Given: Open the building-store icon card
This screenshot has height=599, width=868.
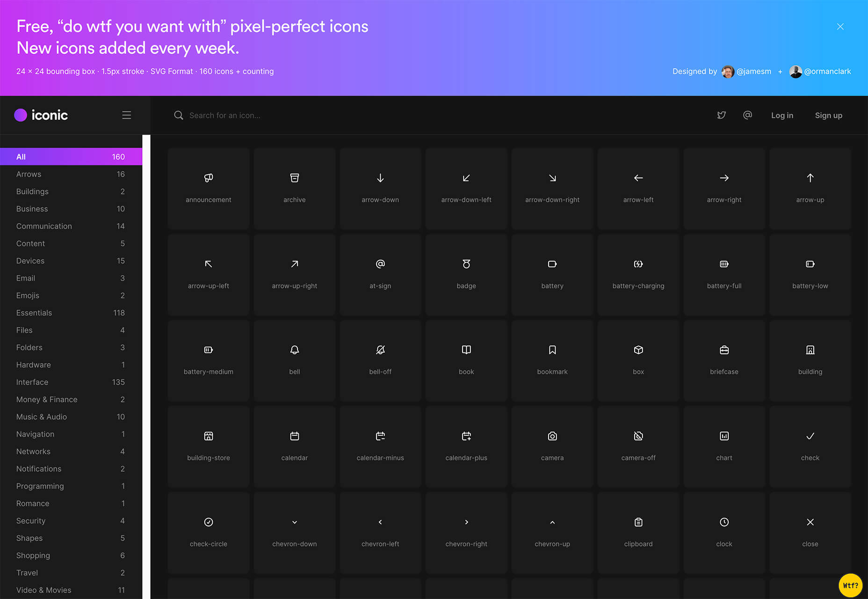Looking at the screenshot, I should click(209, 447).
